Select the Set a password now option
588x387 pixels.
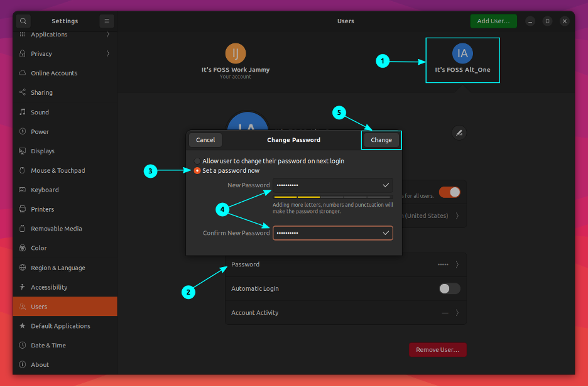[197, 170]
